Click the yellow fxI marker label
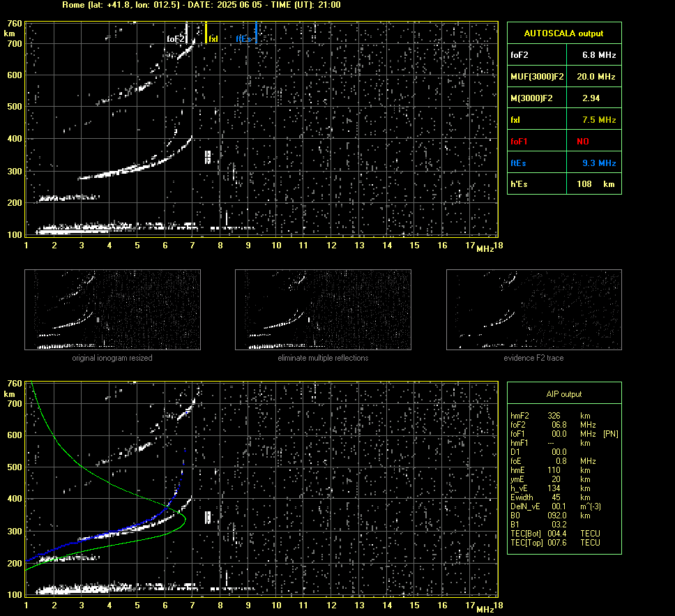 213,39
